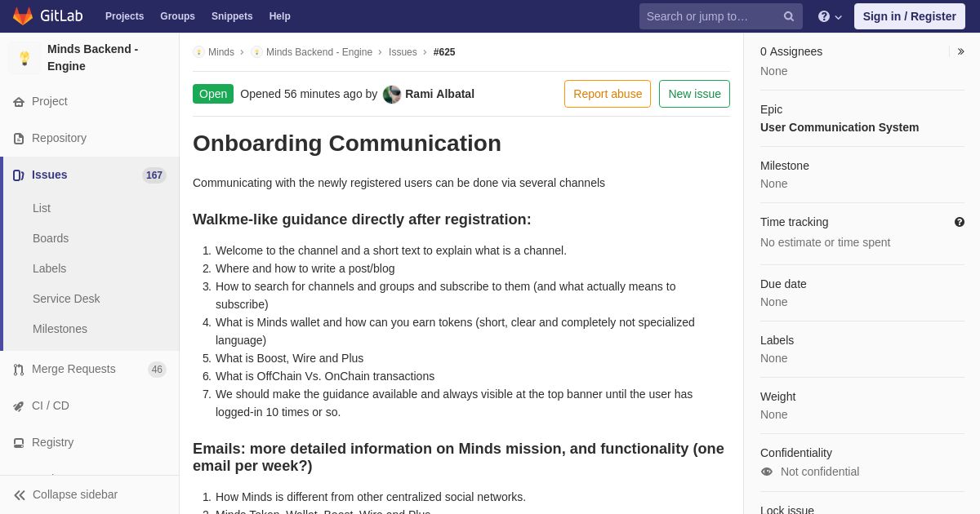Click the Due date label
The width and height of the screenshot is (980, 514).
click(783, 284)
